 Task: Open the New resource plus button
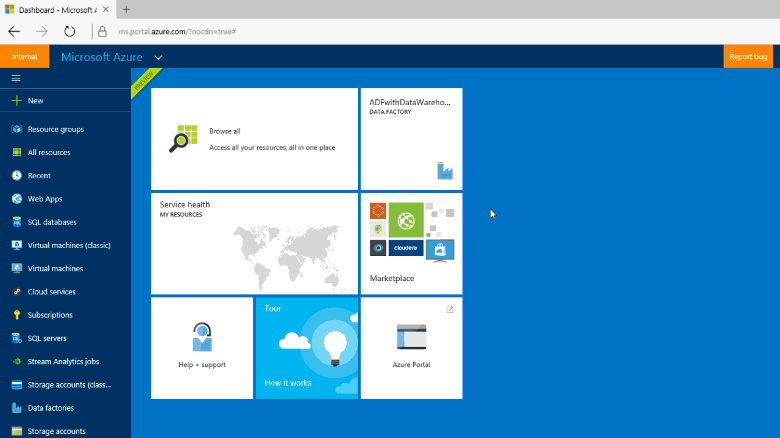(16, 101)
